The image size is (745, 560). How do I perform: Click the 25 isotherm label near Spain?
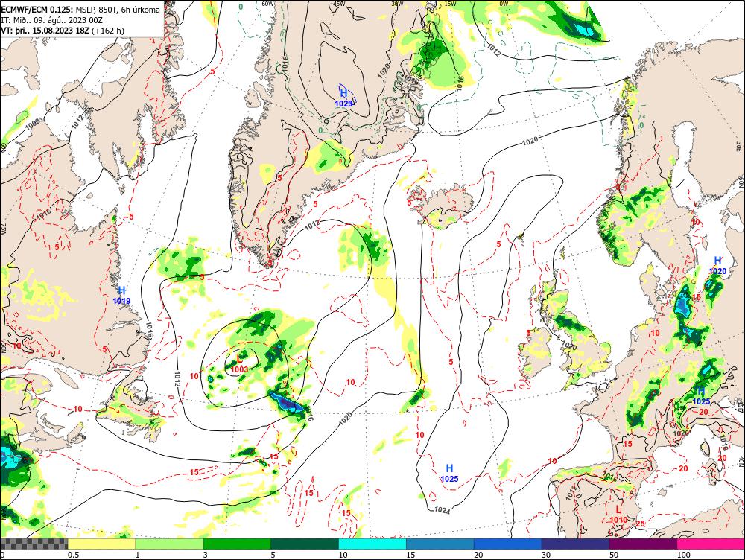pos(640,524)
